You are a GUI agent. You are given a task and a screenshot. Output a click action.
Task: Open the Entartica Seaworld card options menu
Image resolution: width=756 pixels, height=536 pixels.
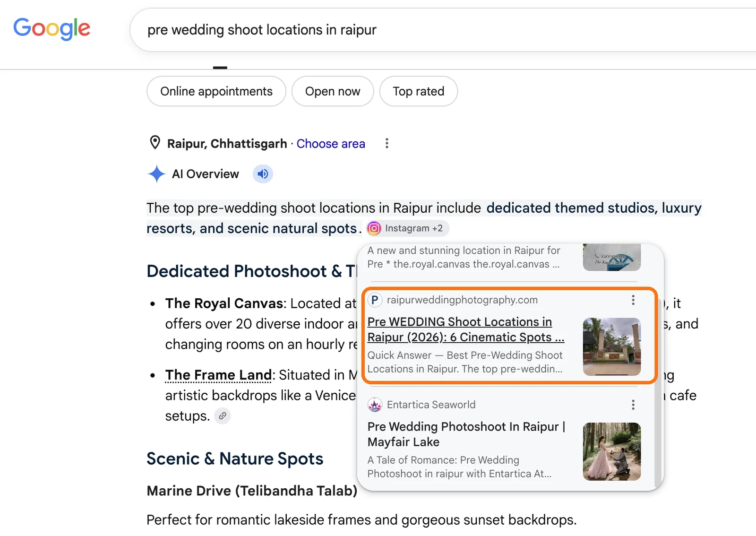[x=633, y=405]
